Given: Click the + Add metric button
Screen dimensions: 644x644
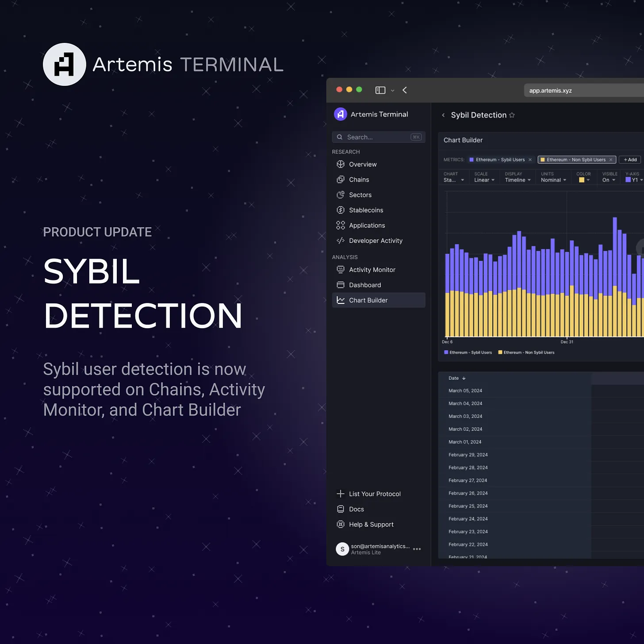Looking at the screenshot, I should (x=630, y=160).
